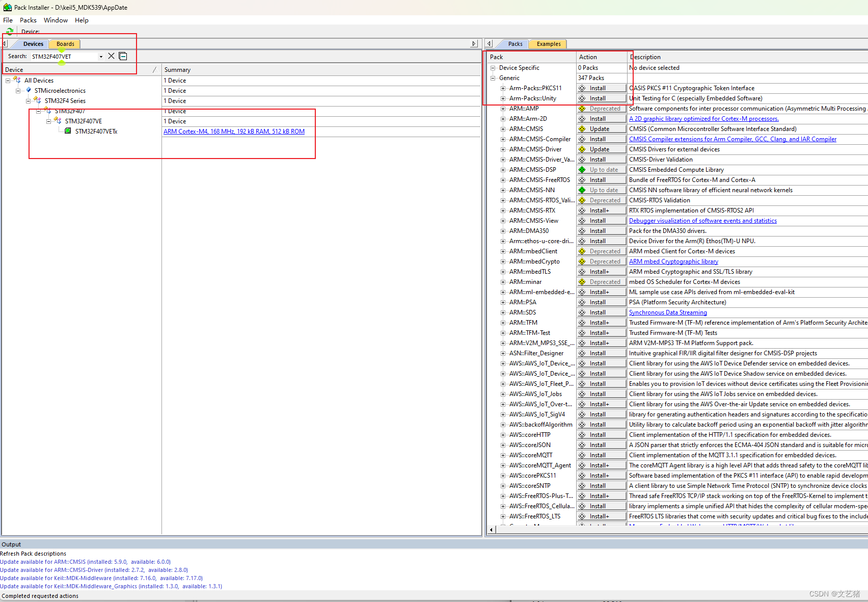Switch to the Devices tab

33,44
